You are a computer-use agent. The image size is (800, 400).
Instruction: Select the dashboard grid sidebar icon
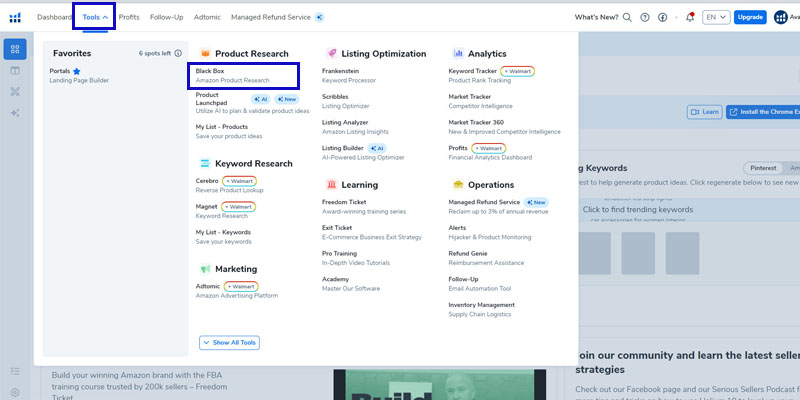point(15,49)
